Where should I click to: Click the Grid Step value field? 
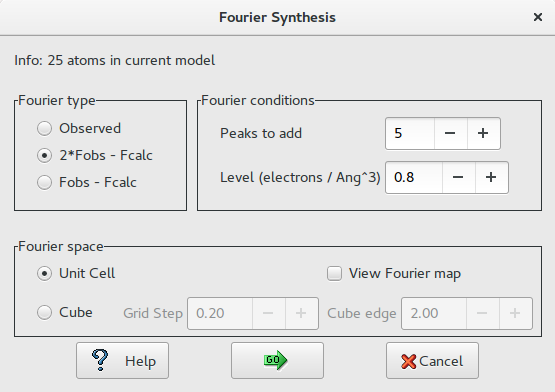(x=220, y=313)
